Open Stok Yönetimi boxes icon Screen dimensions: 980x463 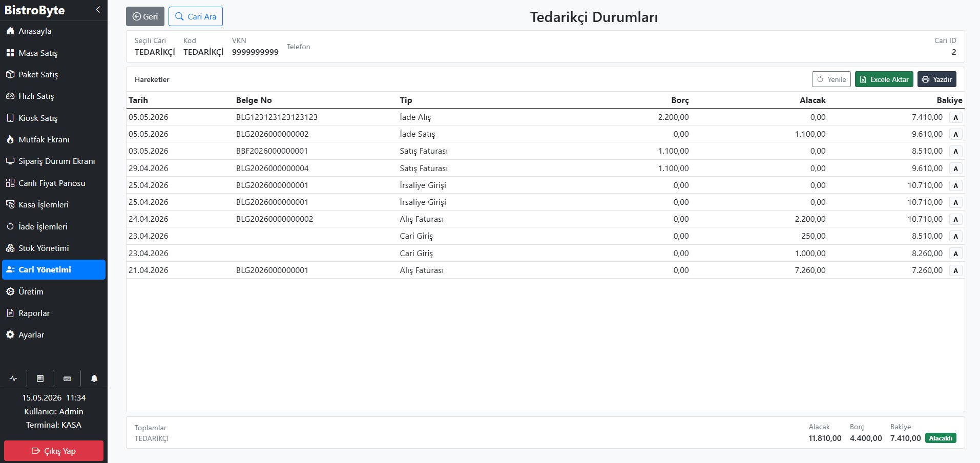pos(10,248)
